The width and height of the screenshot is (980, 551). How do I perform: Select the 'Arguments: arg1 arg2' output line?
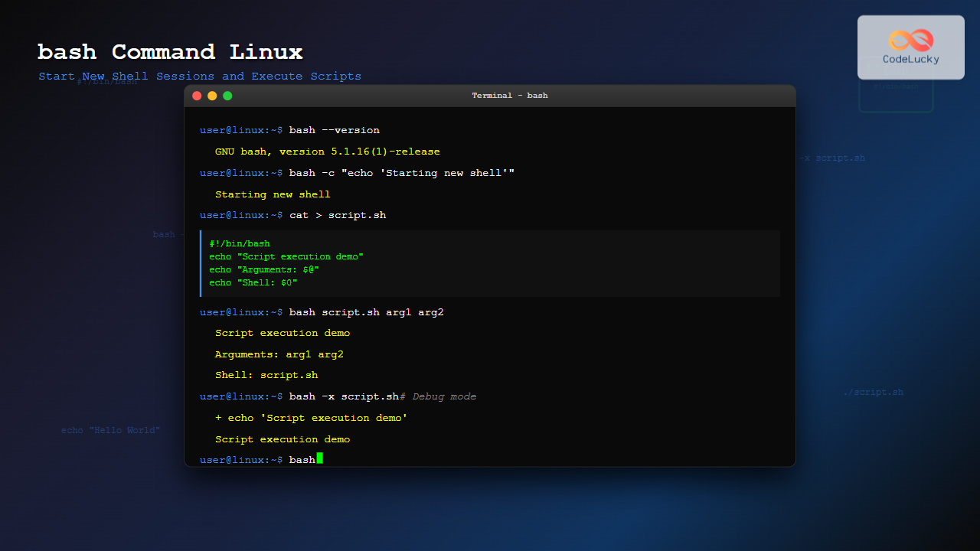tap(279, 354)
